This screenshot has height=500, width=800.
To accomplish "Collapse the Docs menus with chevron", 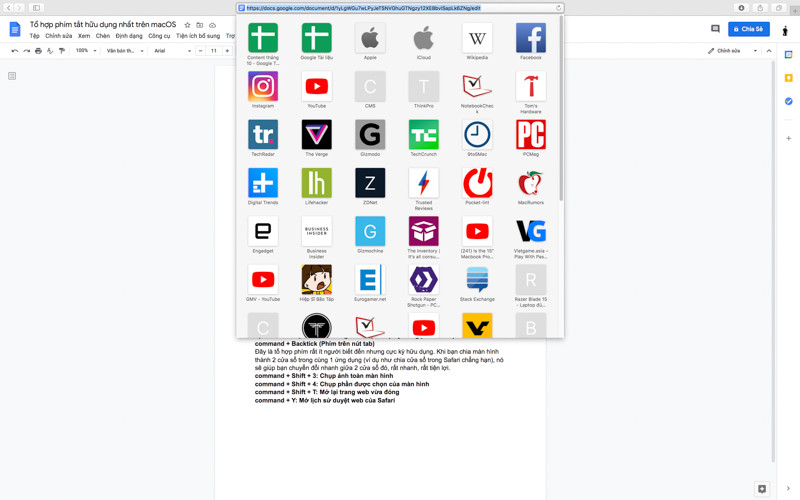I will (769, 51).
